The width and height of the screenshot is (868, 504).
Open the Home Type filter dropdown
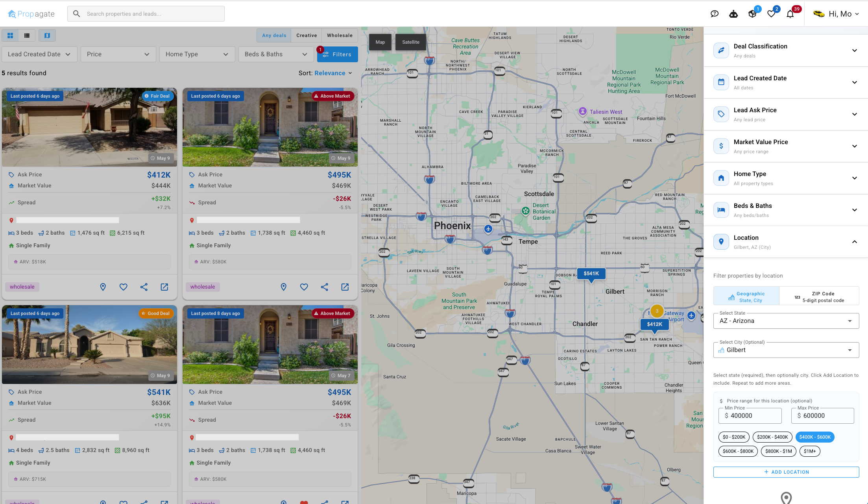tap(197, 54)
